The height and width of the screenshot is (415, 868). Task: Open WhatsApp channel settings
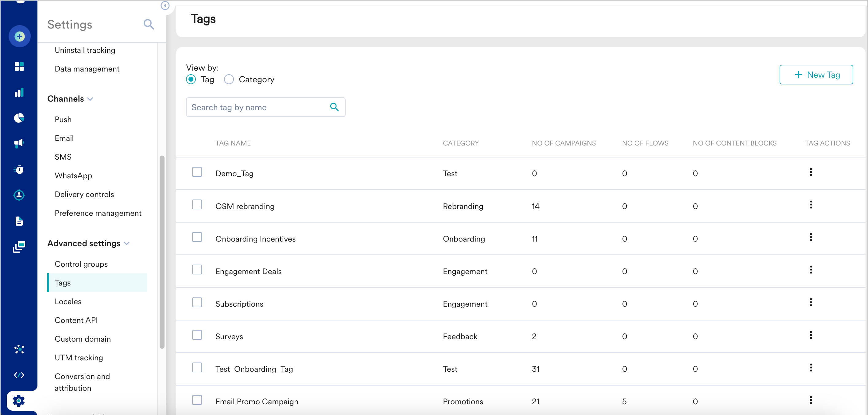coord(73,176)
